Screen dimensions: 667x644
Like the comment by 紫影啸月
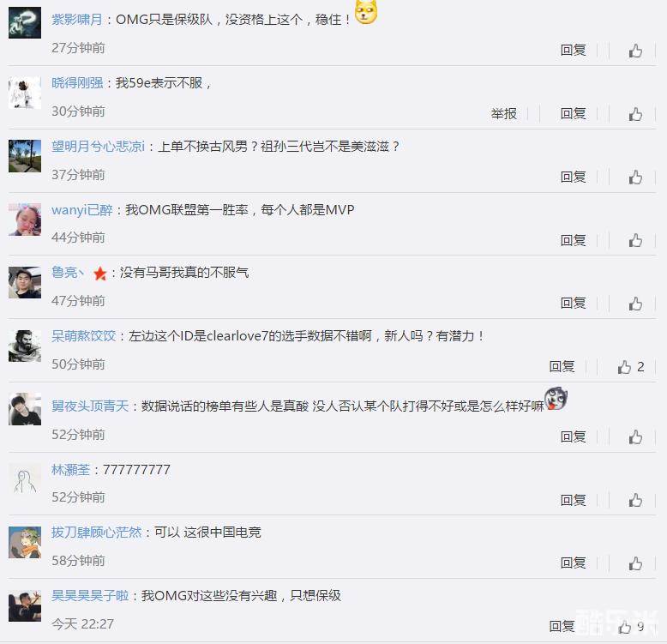coord(635,51)
